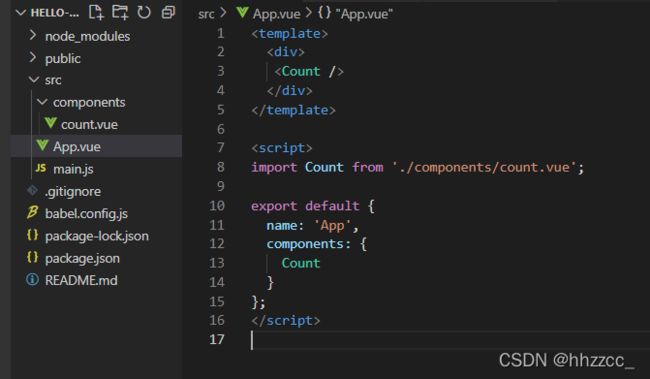Collapse the src folder
Image resolution: width=650 pixels, height=379 pixels.
click(34, 80)
